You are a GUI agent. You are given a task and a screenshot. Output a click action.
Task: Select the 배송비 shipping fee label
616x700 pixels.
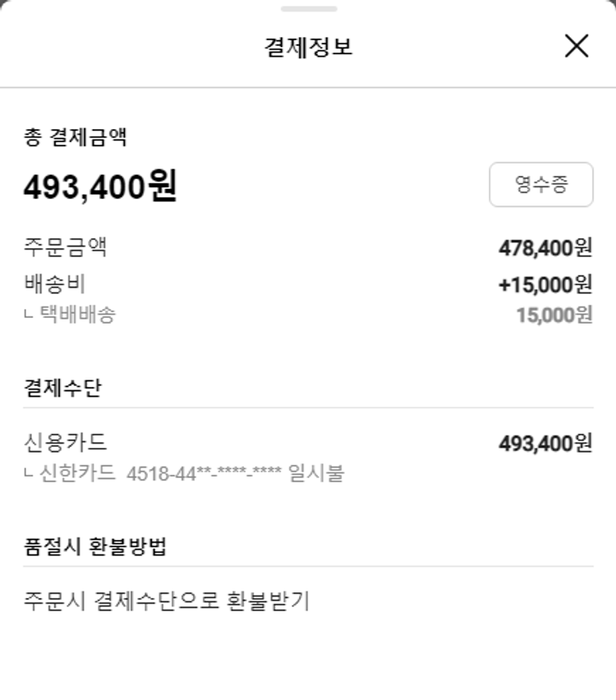[x=55, y=283]
